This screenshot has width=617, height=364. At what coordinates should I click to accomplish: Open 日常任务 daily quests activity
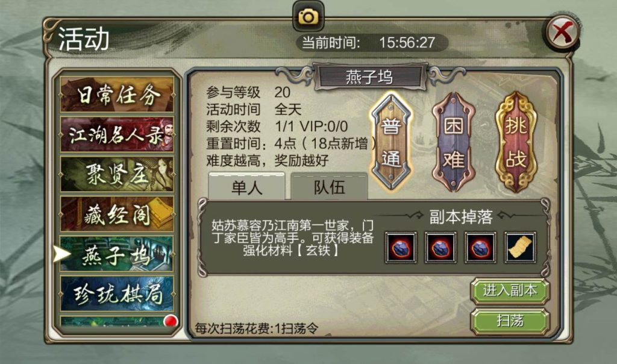pyautogui.click(x=117, y=95)
